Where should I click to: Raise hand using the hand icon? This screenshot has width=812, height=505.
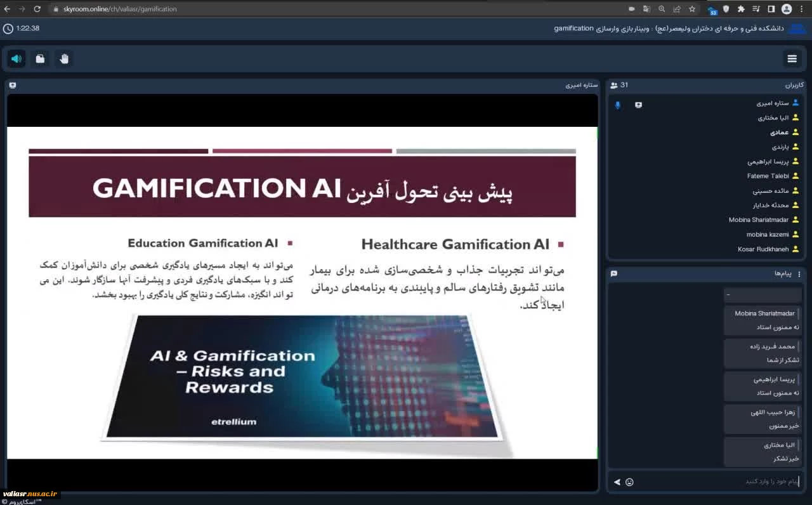click(x=63, y=59)
